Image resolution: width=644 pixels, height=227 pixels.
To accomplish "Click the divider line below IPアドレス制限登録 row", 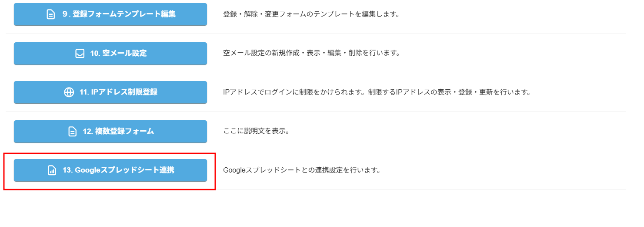I will 316,112.
